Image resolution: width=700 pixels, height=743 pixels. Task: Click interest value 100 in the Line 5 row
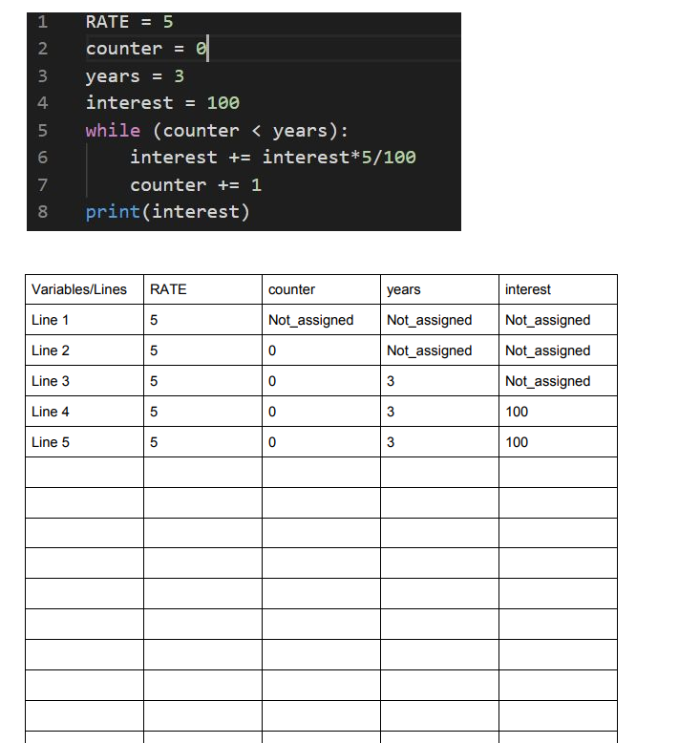tap(517, 442)
